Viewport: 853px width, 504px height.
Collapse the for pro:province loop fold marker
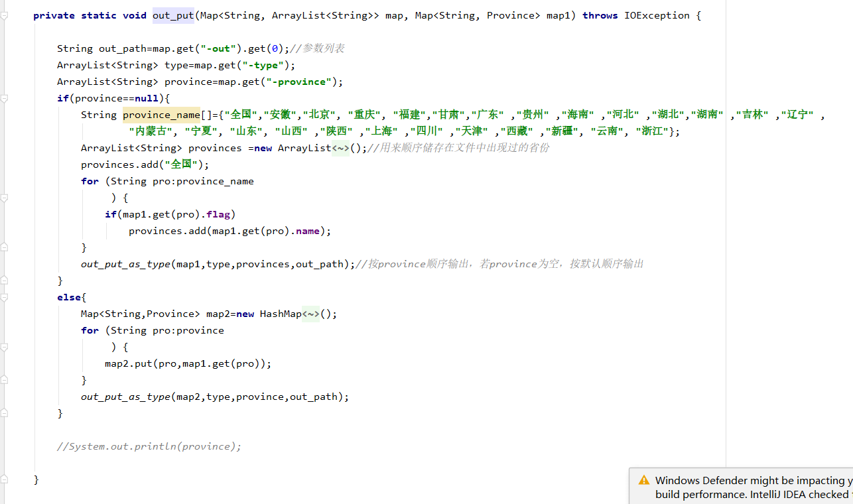4,347
